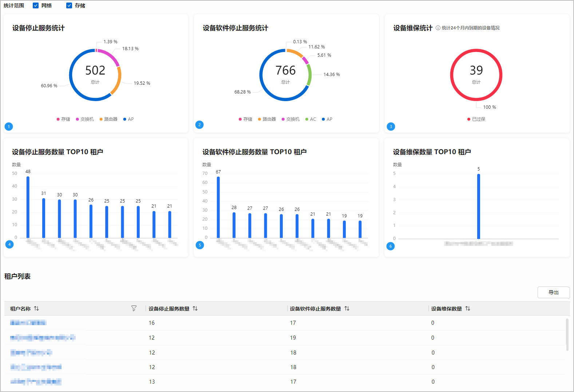Image resolution: width=574 pixels, height=392 pixels.
Task: Click the 统计范围 label
Action: point(14,5)
